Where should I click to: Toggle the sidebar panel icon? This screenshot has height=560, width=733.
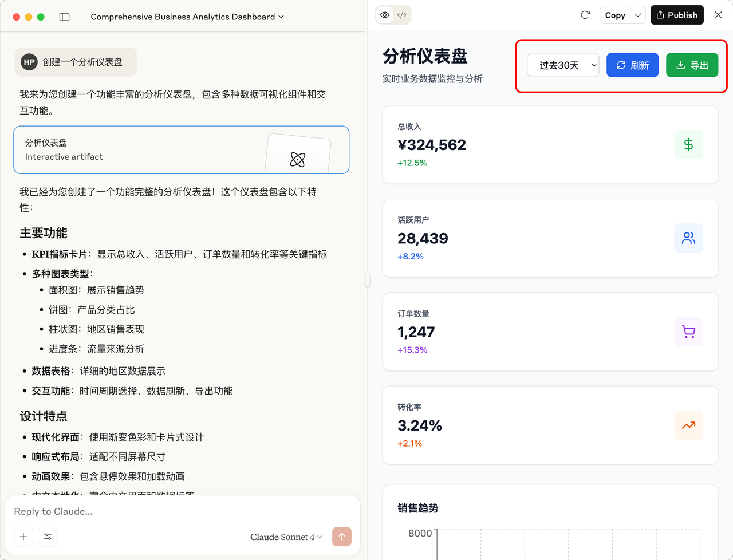65,17
